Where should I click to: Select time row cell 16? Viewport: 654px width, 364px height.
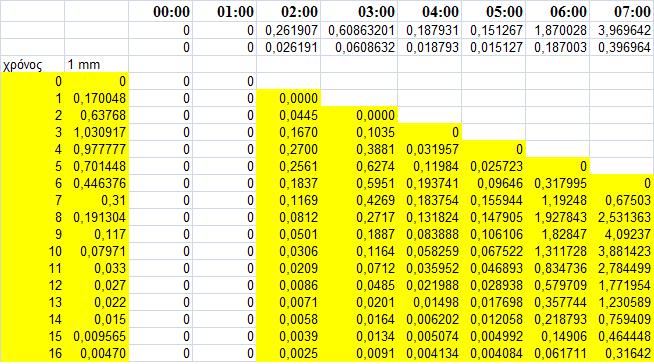click(x=33, y=354)
